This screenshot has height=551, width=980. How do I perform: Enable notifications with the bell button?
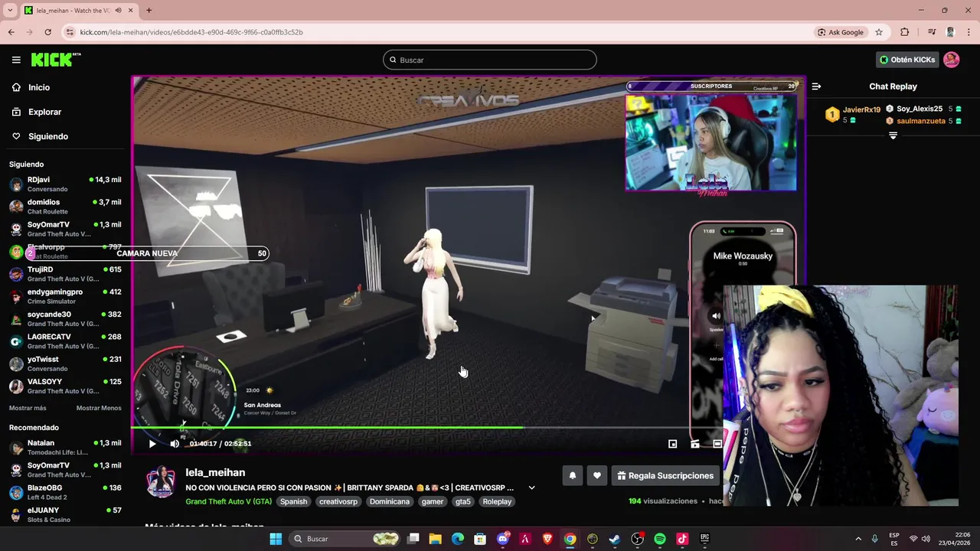pos(572,475)
